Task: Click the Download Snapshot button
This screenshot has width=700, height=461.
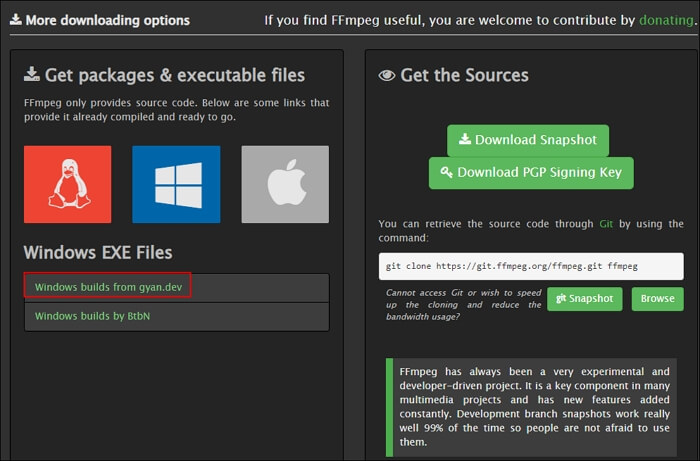Action: [x=528, y=140]
